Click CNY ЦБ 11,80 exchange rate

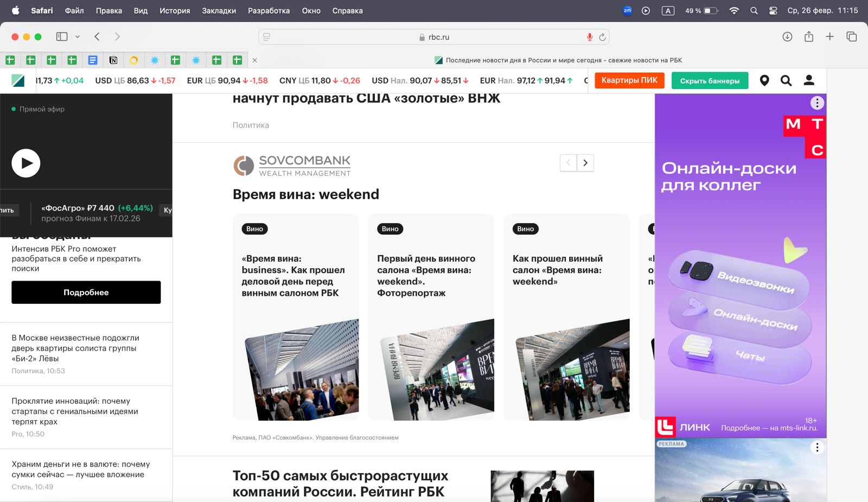[320, 80]
